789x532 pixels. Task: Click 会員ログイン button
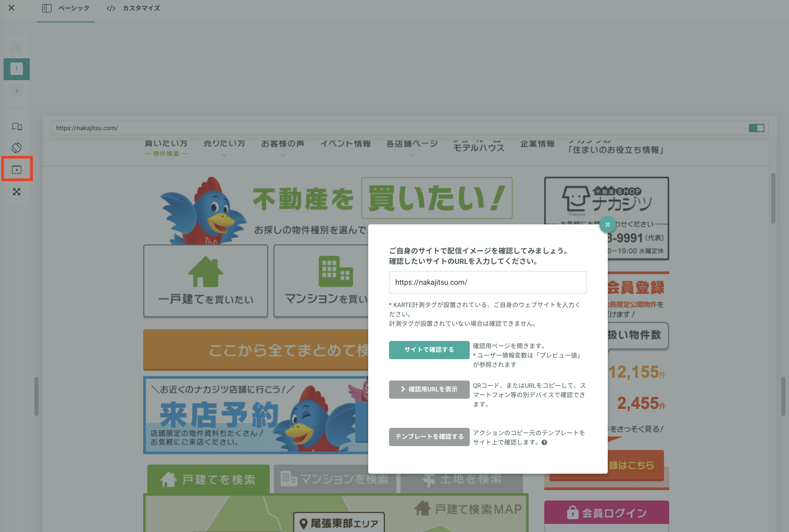point(606,513)
